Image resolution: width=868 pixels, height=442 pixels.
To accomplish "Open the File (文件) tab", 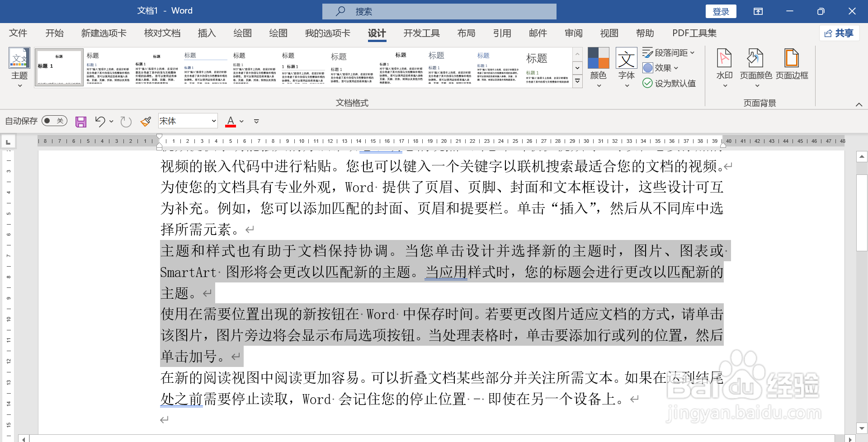I will click(18, 33).
